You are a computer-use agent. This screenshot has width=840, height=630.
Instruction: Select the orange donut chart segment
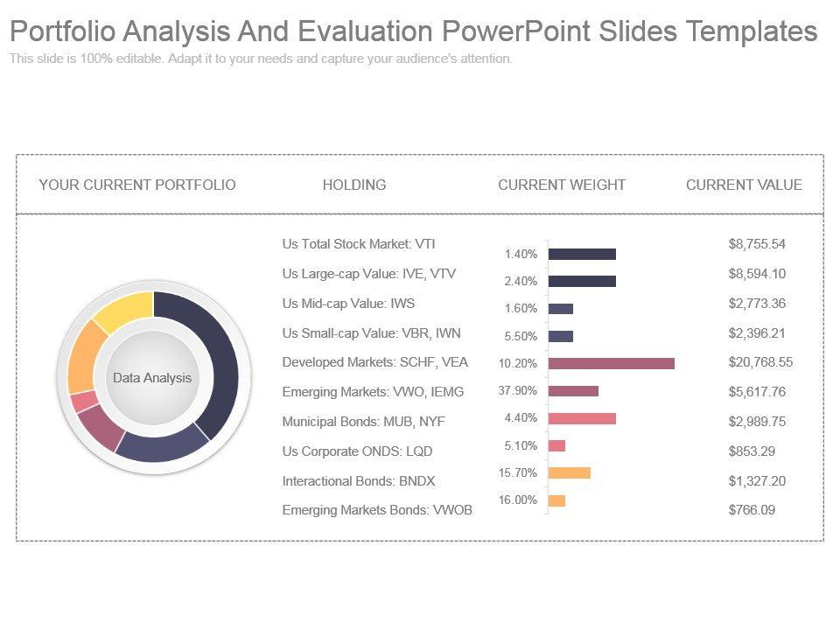coord(85,357)
